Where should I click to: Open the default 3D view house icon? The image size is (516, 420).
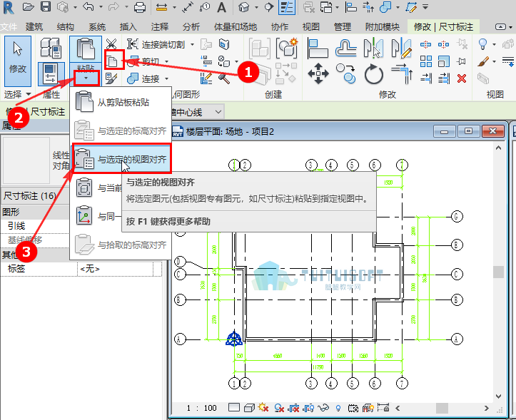(x=244, y=7)
